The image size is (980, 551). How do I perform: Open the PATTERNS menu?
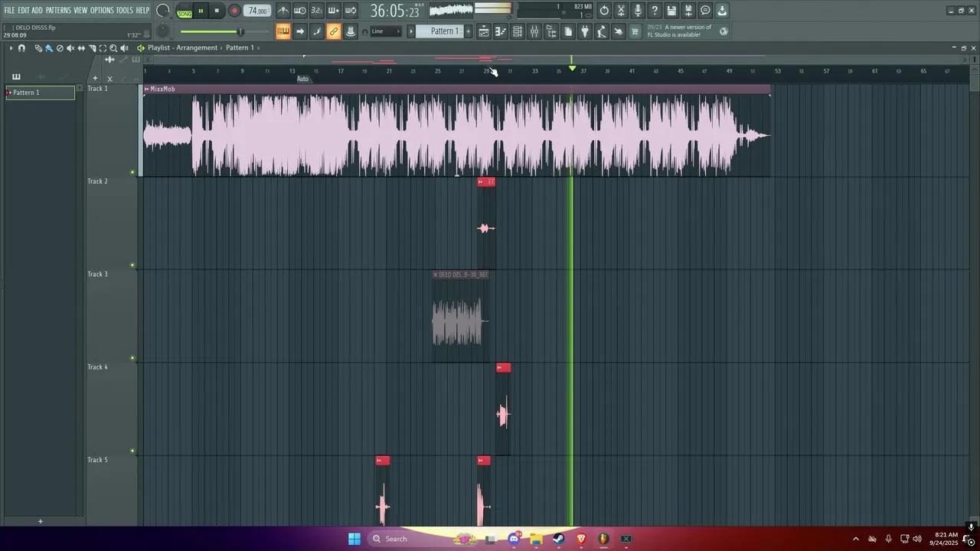pyautogui.click(x=58, y=10)
